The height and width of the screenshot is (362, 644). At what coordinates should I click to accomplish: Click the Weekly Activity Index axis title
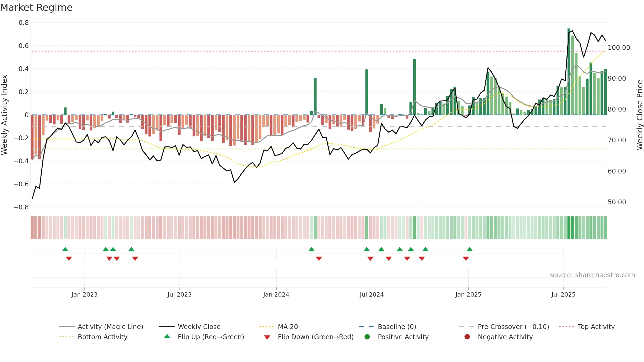(x=4, y=115)
